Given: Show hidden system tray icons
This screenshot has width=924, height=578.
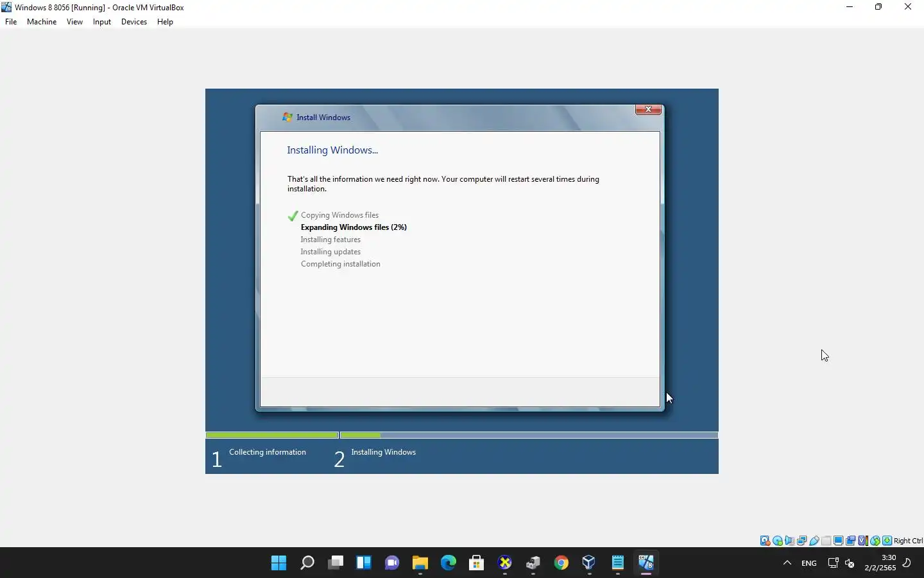Looking at the screenshot, I should (x=787, y=563).
